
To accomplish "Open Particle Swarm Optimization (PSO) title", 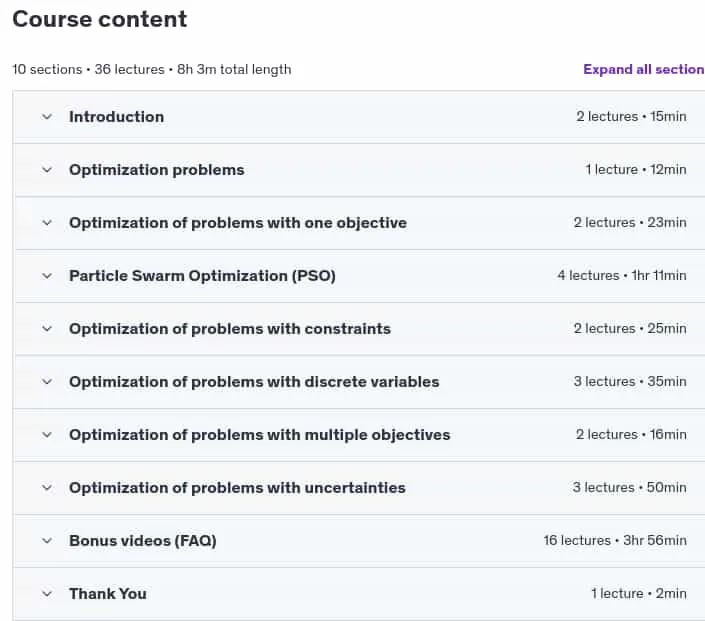I will (202, 276).
